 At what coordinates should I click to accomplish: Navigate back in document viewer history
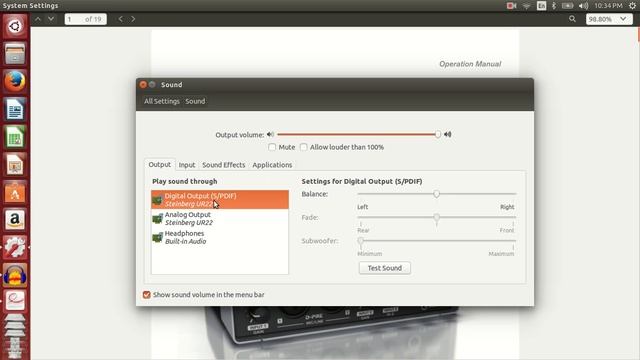(120, 19)
